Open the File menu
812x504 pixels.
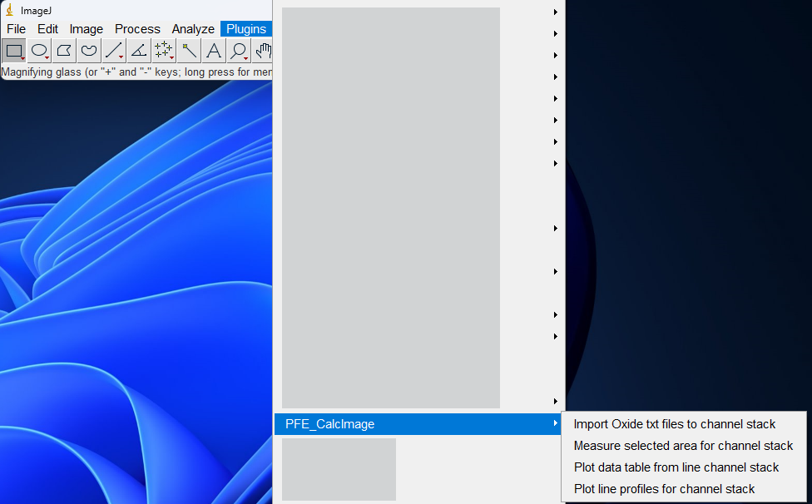16,29
